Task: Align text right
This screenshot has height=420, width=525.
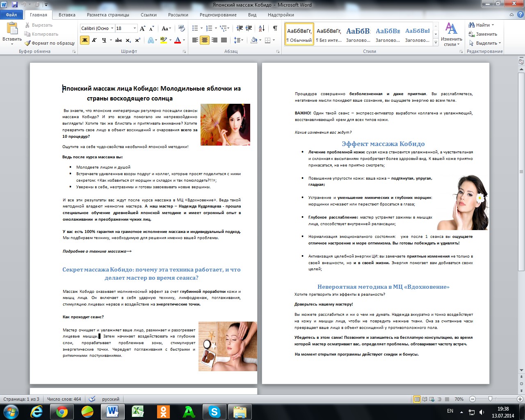Action: (214, 40)
